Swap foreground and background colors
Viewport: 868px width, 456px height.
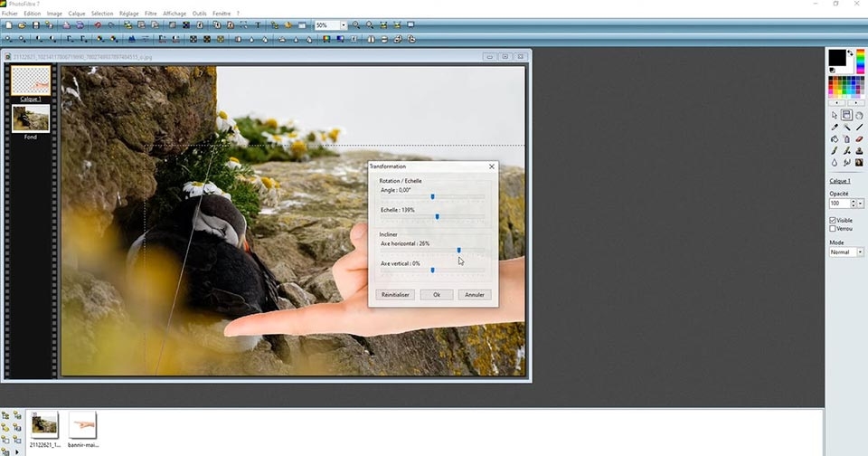point(850,52)
